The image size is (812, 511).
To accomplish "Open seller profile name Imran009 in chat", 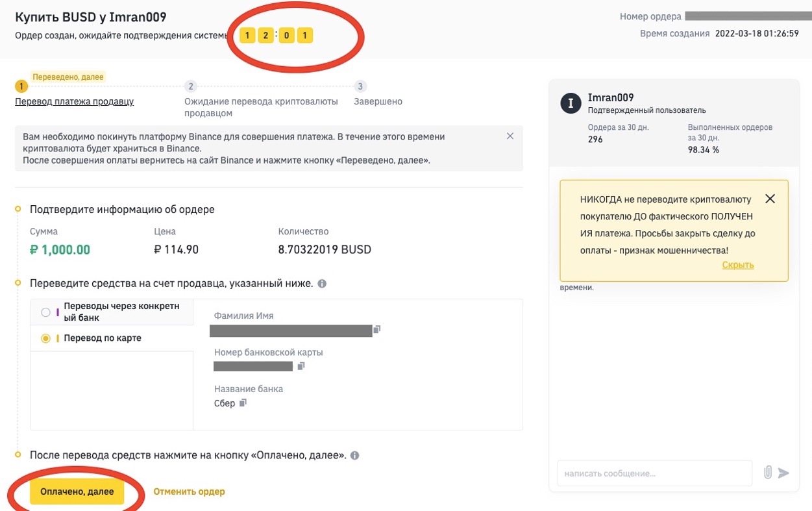I will pos(611,98).
